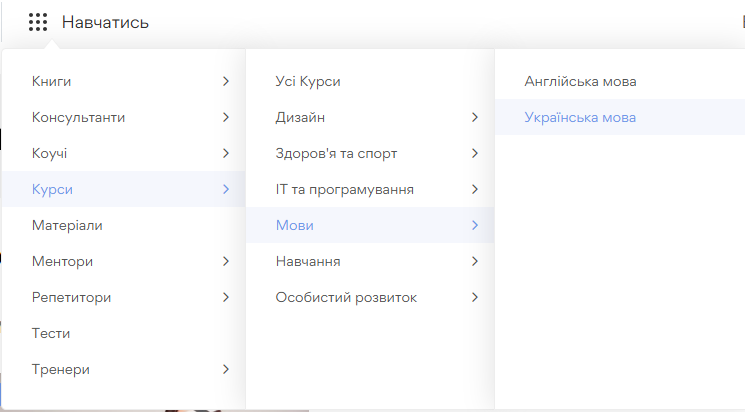Select the Мови category
This screenshot has width=745, height=412.
pyautogui.click(x=294, y=225)
